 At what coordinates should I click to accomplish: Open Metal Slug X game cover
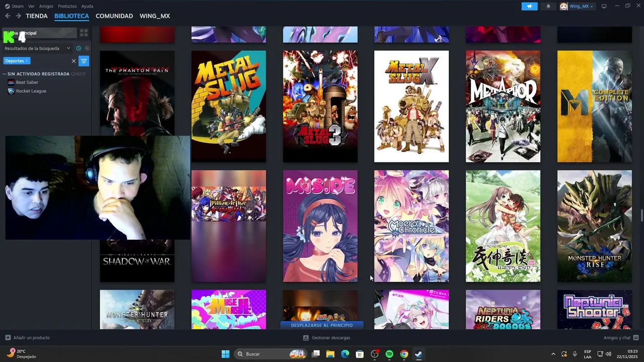point(412,106)
